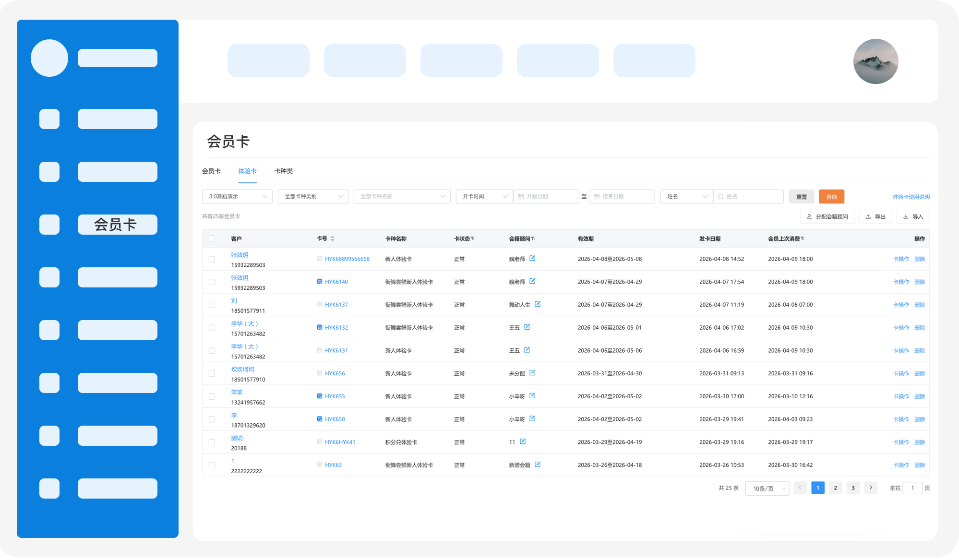Open the user avatar in the top right

(875, 61)
